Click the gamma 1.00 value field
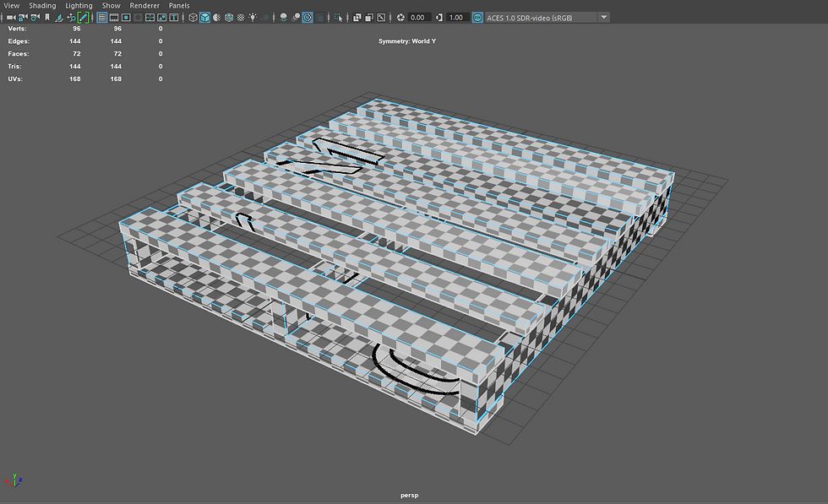 pyautogui.click(x=457, y=17)
